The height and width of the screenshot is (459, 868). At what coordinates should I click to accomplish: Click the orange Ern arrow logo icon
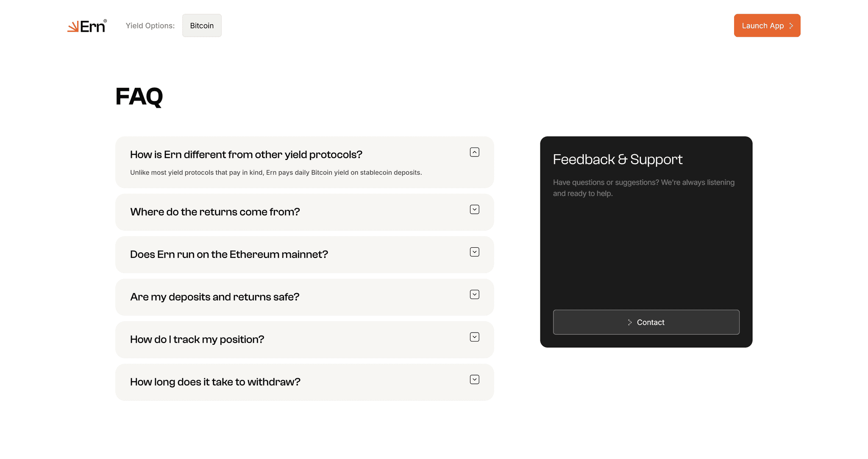click(74, 26)
